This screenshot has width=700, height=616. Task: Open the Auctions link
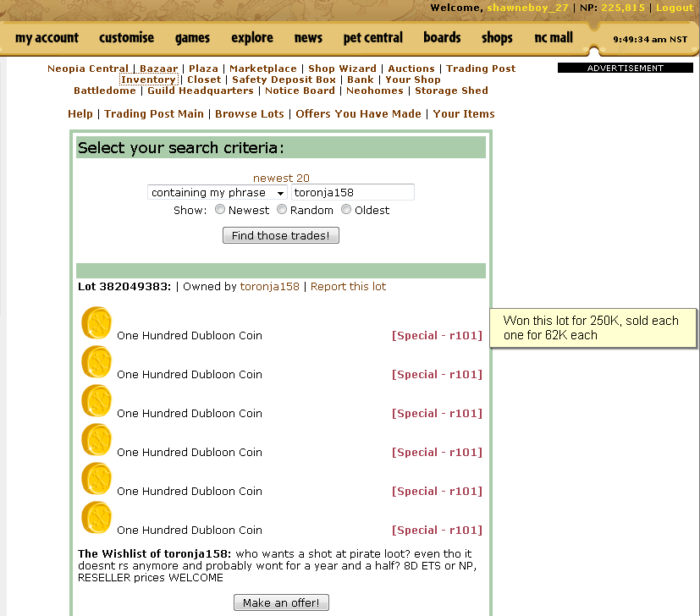[x=411, y=69]
